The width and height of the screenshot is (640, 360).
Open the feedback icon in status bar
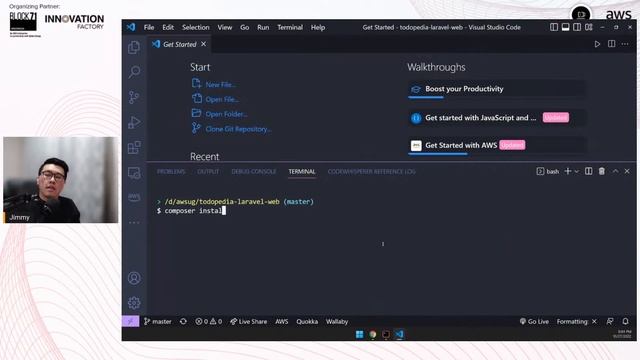(x=610, y=322)
